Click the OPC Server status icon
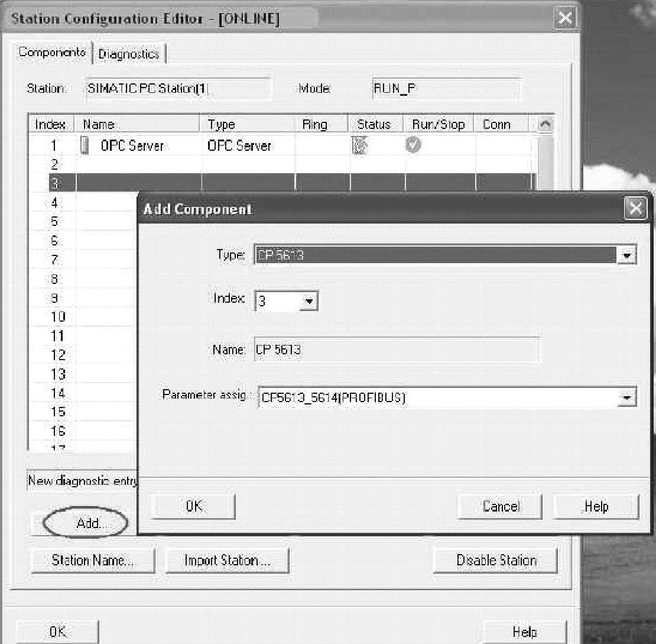This screenshot has height=644, width=656. tap(359, 145)
